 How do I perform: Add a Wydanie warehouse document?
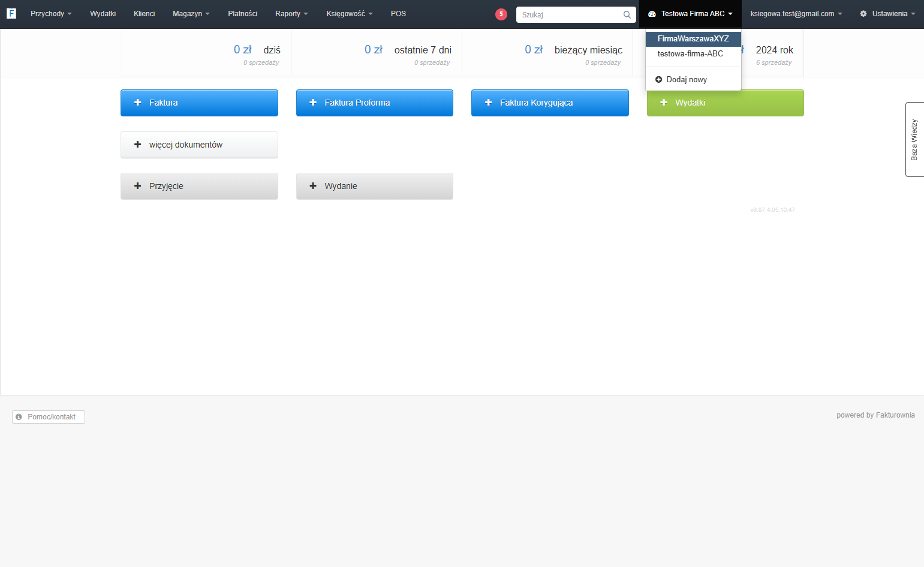click(x=375, y=186)
